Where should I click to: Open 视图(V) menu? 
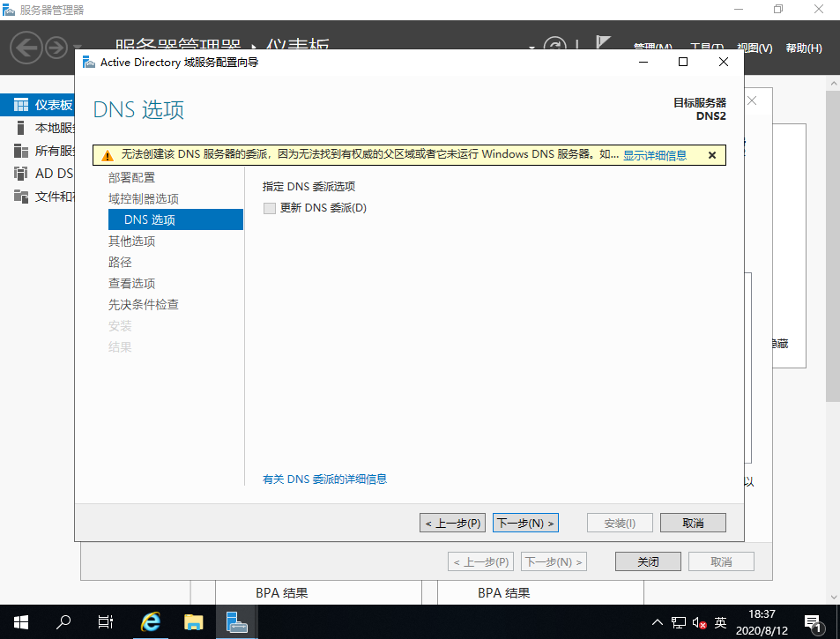coord(755,48)
